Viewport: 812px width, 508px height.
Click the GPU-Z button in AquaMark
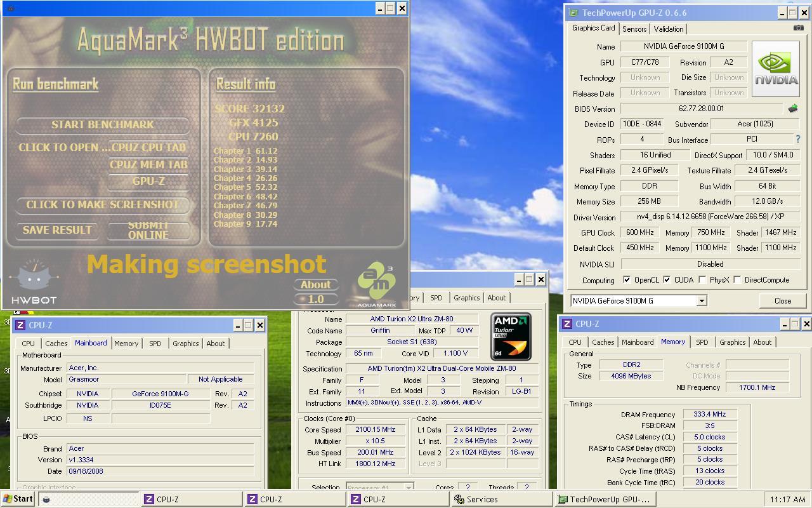click(x=149, y=181)
